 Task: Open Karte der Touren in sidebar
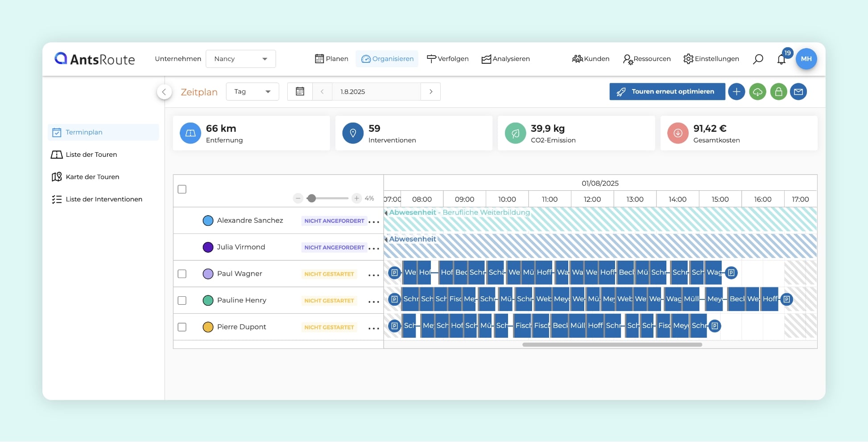point(92,177)
